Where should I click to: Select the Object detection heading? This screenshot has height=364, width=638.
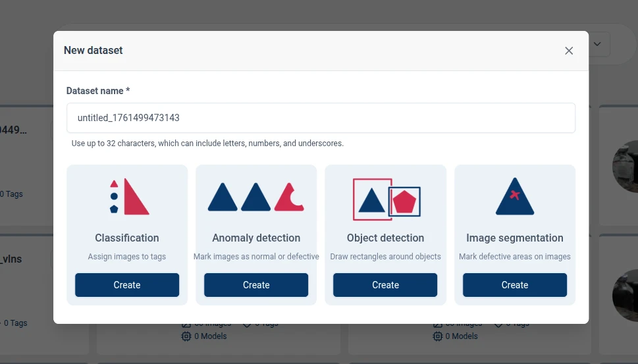click(385, 238)
